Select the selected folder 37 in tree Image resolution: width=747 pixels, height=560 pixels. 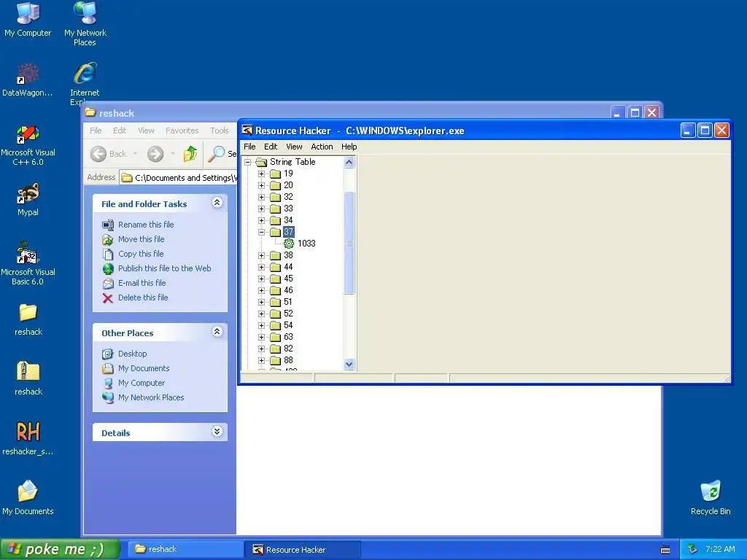(288, 232)
